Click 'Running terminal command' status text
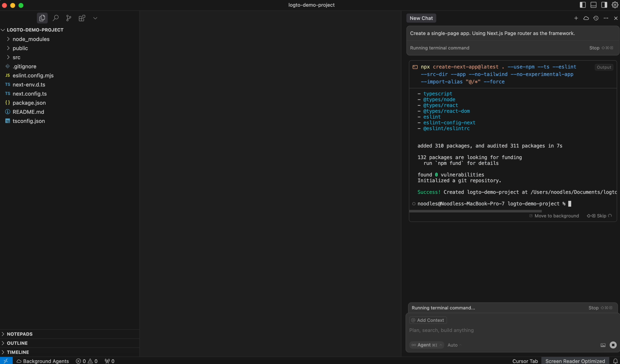This screenshot has height=364, width=620. click(x=439, y=48)
